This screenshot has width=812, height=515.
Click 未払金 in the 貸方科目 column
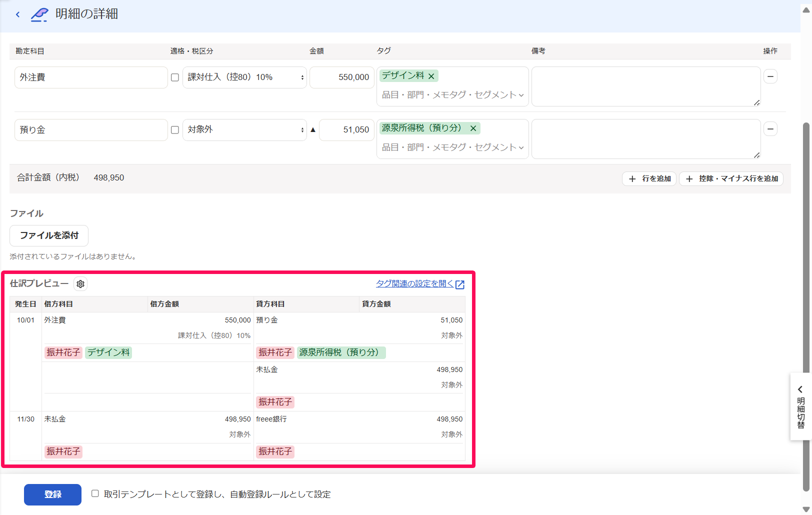267,369
